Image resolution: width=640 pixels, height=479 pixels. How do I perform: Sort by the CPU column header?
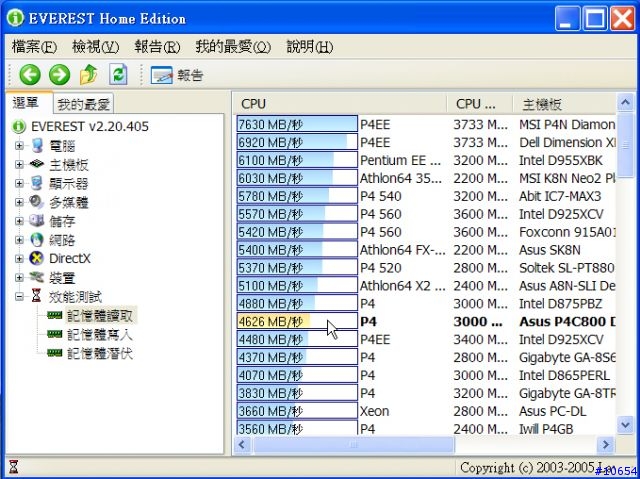pos(340,104)
